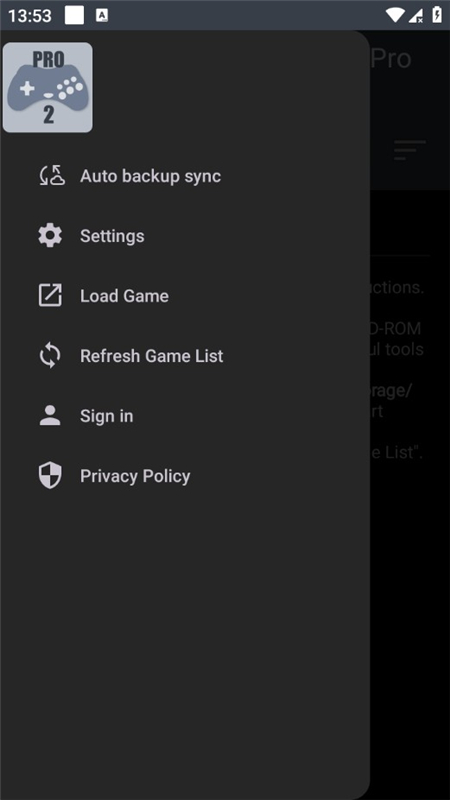450x800 pixels.
Task: Choose the Load Game text label
Action: tap(124, 296)
